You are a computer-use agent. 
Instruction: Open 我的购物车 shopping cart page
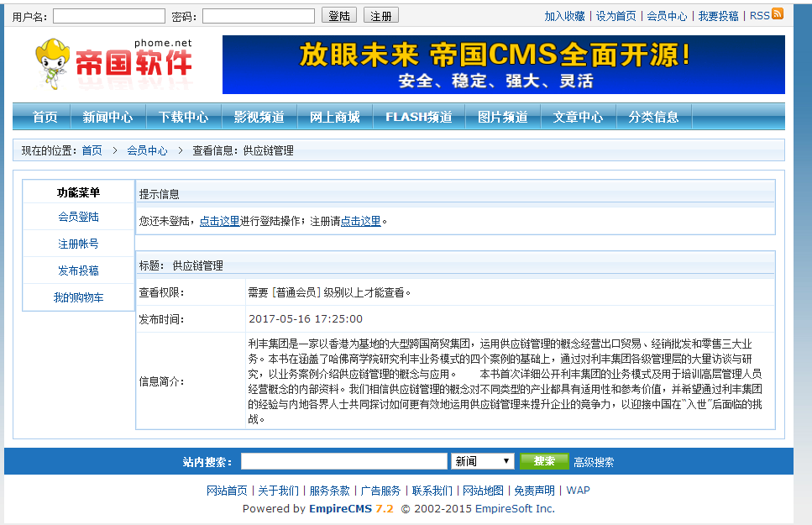(77, 297)
